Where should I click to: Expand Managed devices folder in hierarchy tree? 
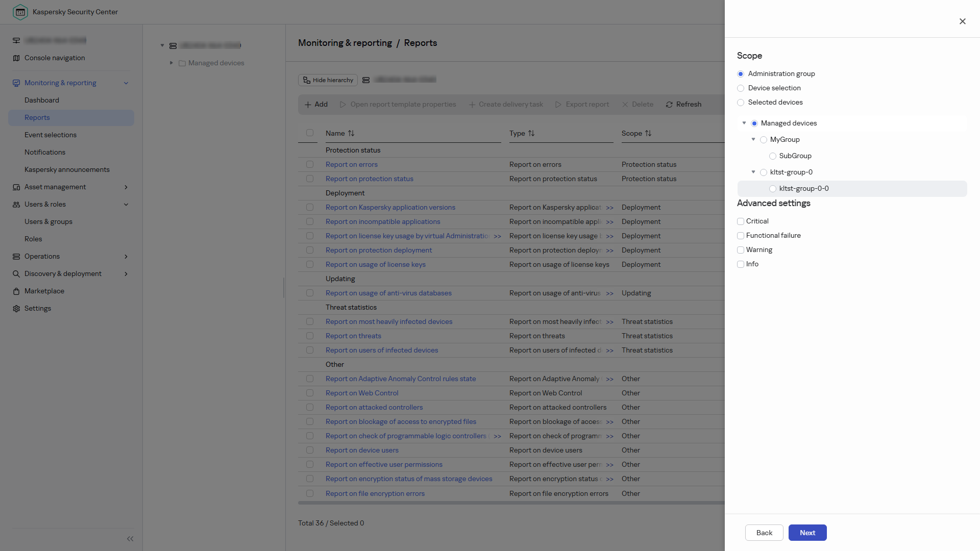(x=171, y=63)
